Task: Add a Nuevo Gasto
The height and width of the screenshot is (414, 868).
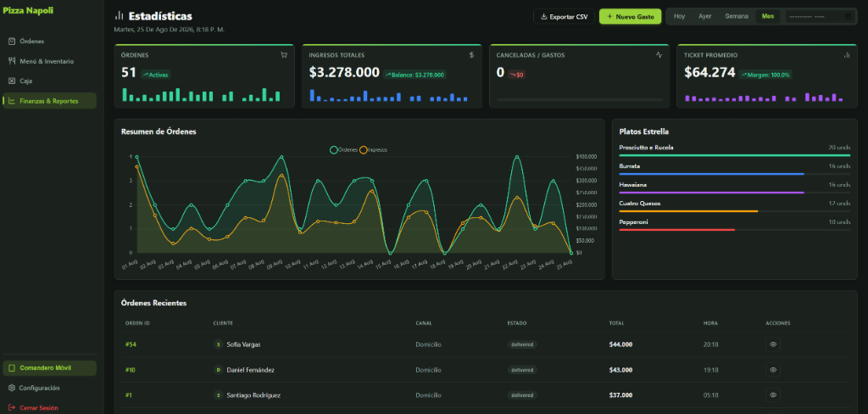Action: (x=630, y=17)
